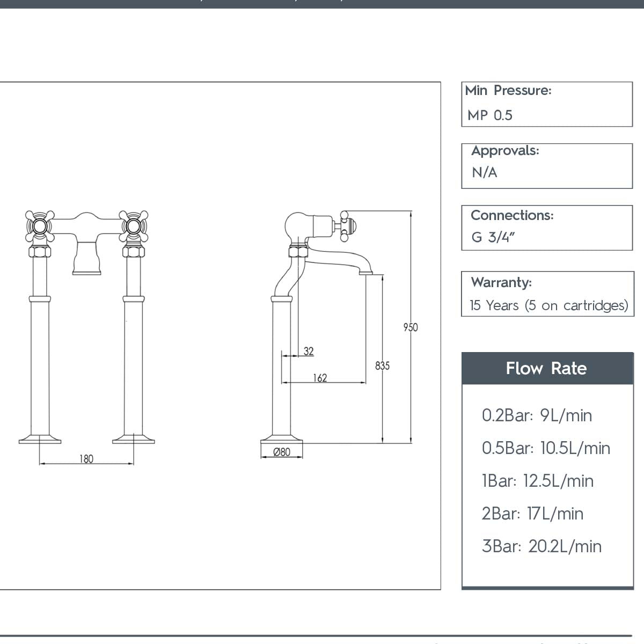Image resolution: width=644 pixels, height=644 pixels.
Task: Open the 180 dimension label
Action: coord(87,459)
